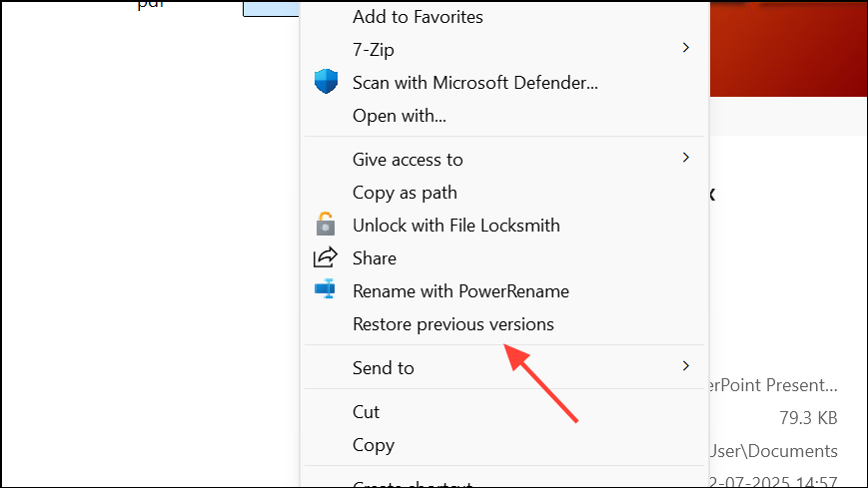
Task: Click the Share arrow icon
Action: click(326, 257)
